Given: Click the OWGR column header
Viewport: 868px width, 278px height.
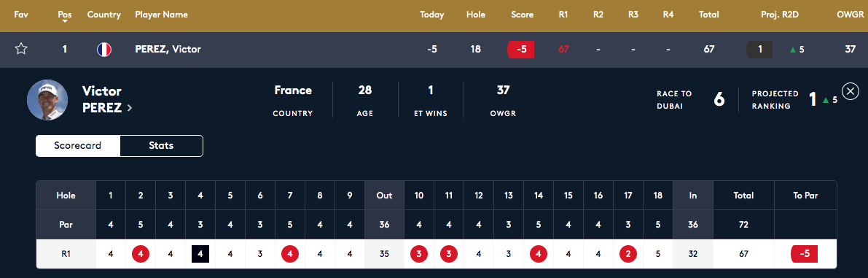Looking at the screenshot, I should tap(851, 15).
